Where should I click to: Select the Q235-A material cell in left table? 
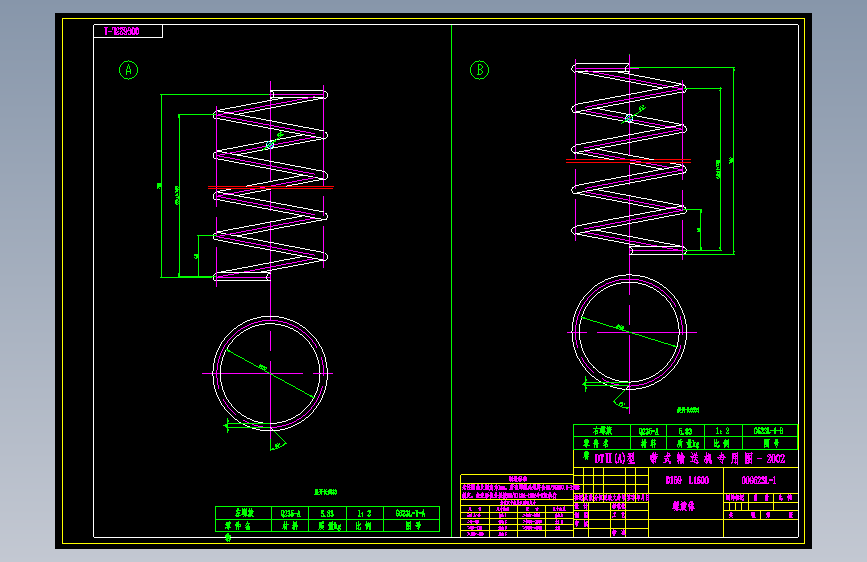point(290,513)
